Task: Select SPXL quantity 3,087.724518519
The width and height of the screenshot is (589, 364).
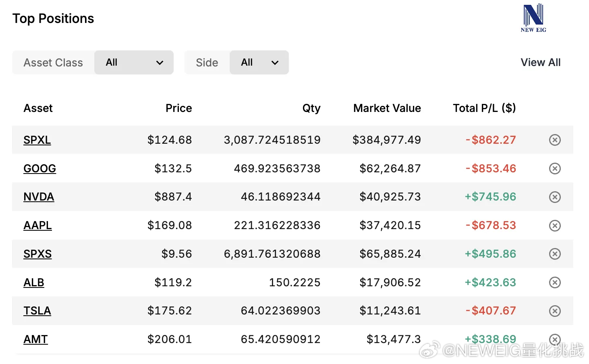Action: 272,140
